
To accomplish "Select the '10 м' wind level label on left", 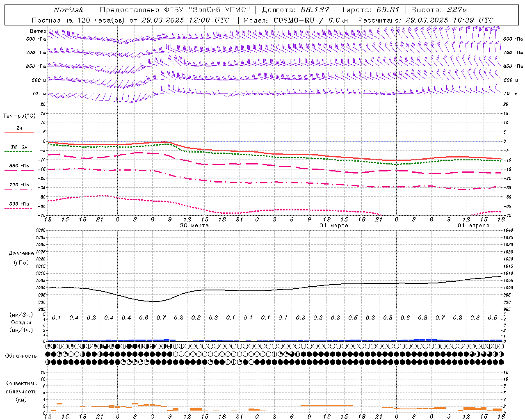I will click(39, 94).
